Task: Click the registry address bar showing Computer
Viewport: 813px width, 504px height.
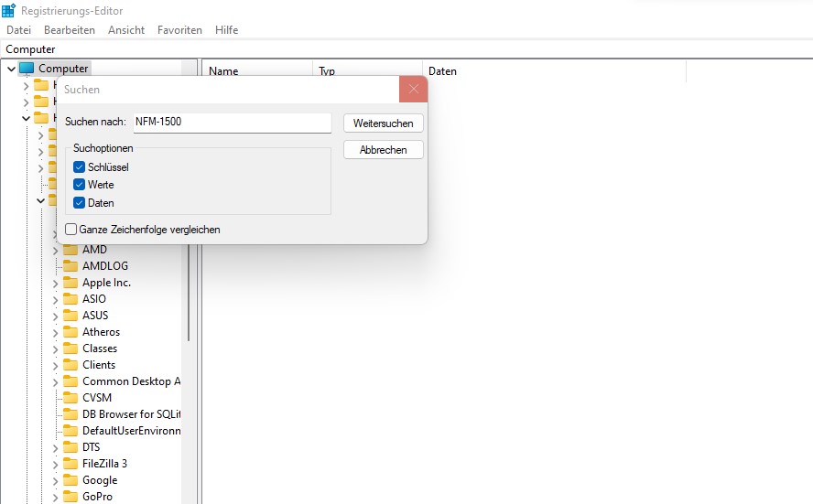Action: click(x=406, y=49)
